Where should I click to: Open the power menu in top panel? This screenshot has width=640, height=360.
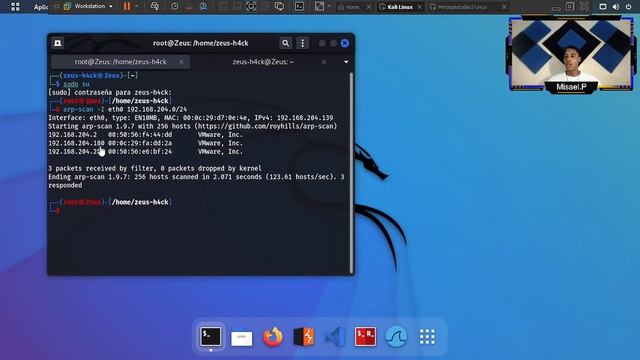coord(629,7)
